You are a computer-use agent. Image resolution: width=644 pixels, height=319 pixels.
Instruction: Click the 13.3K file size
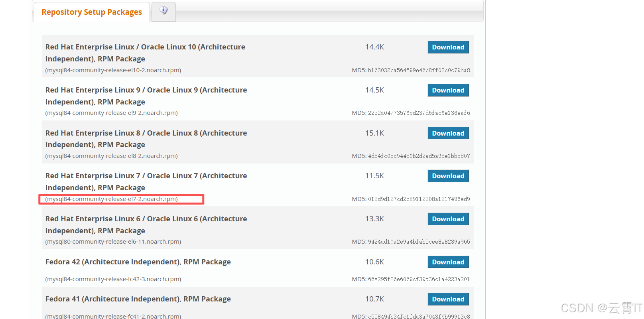(x=374, y=219)
